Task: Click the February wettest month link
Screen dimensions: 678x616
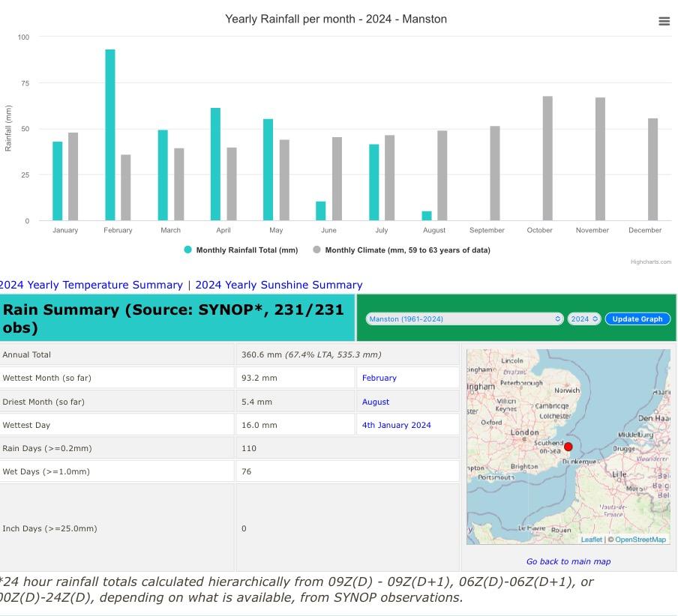Action: (x=379, y=378)
